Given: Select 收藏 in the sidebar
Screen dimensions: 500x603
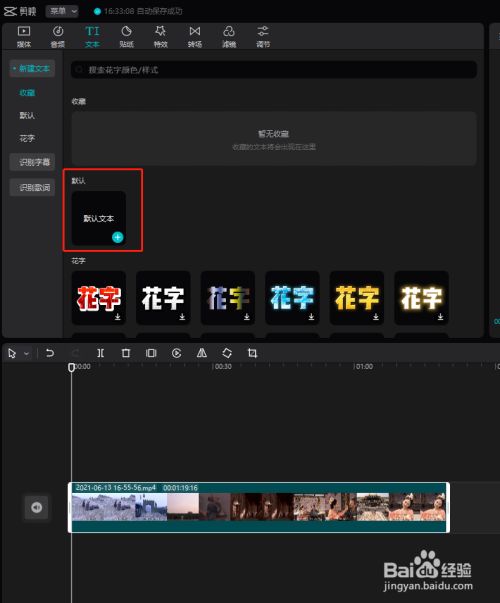Looking at the screenshot, I should click(27, 92).
